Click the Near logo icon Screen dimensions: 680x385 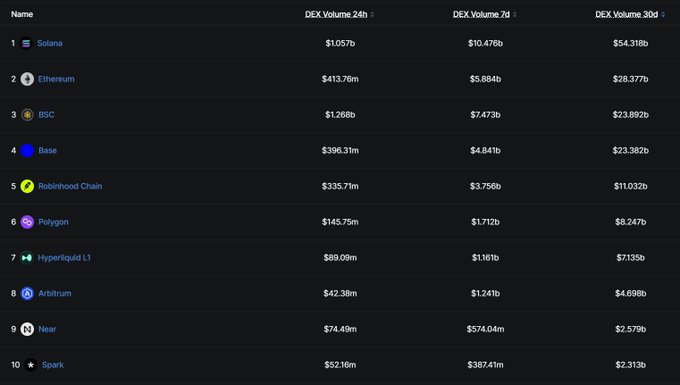[27, 329]
